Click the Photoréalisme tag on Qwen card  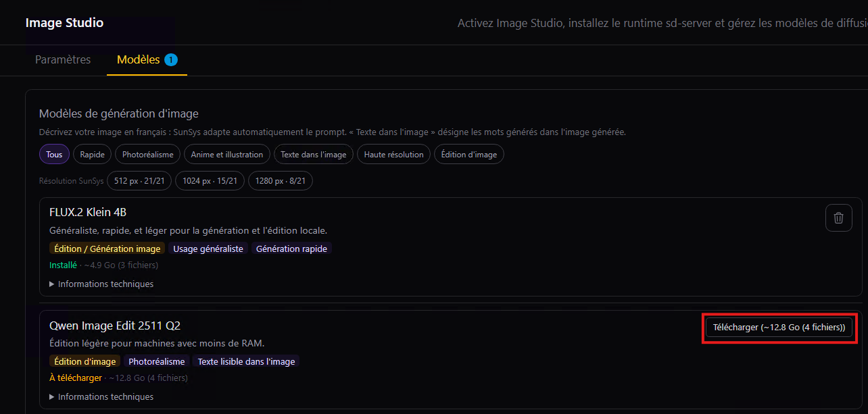pyautogui.click(x=157, y=361)
